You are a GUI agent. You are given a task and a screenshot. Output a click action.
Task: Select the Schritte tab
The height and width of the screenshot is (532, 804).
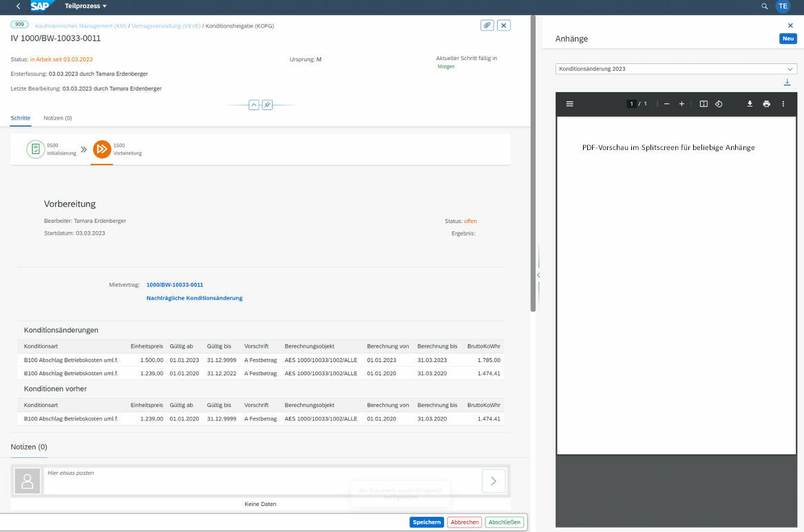point(21,118)
